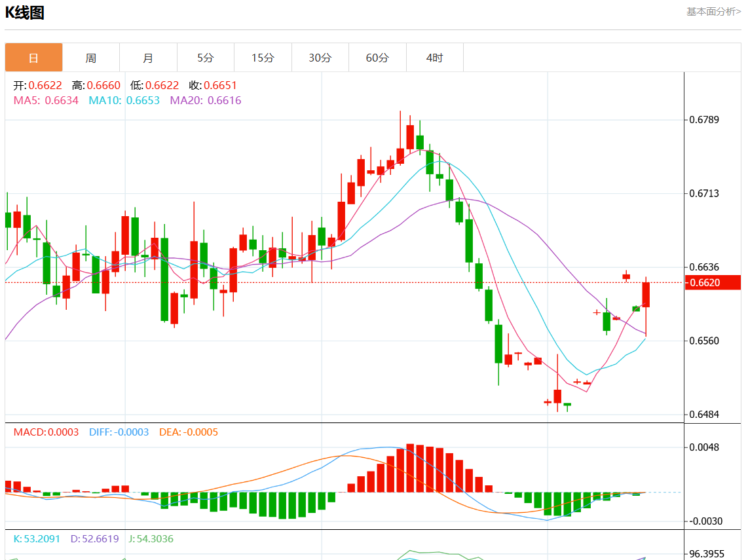This screenshot has height=560, width=748.
Task: Open the 15分 timeframe tab
Action: pos(263,58)
